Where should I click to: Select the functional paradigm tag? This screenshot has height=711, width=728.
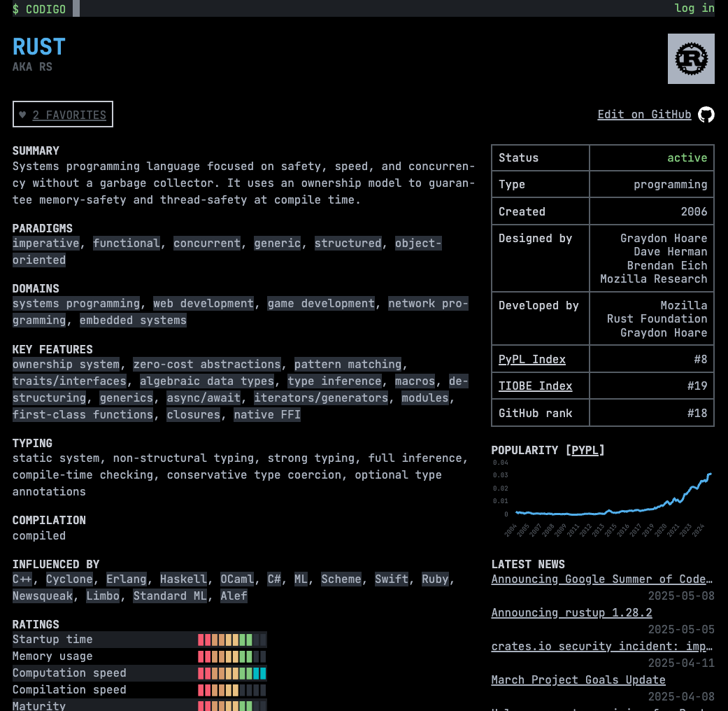click(x=127, y=243)
